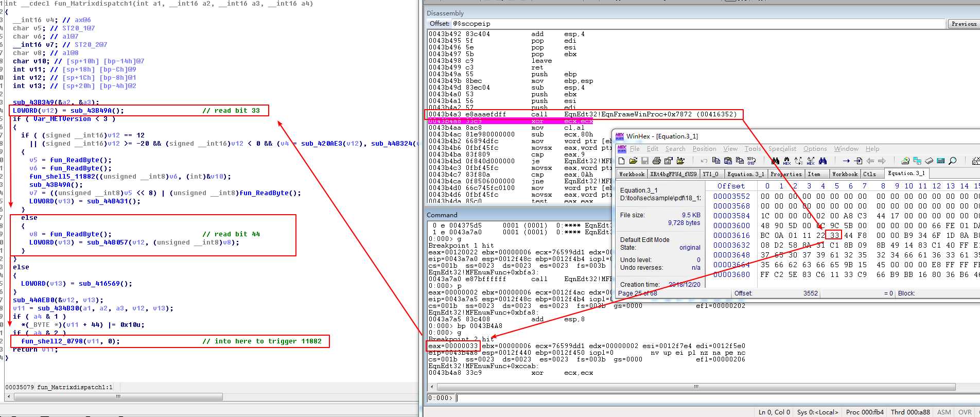Image resolution: width=980 pixels, height=417 pixels.
Task: Click the WinHex Find Text binoculars icon
Action: pyautogui.click(x=775, y=161)
